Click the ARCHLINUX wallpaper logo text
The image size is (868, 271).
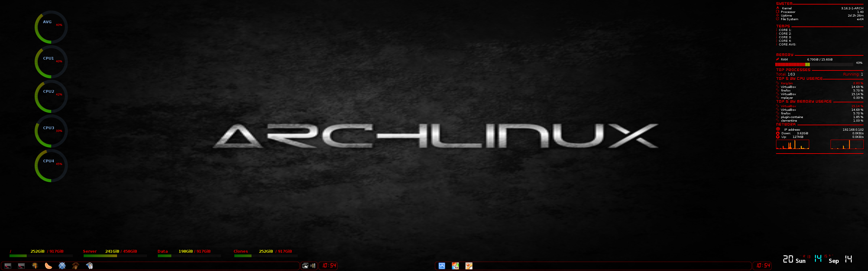click(435, 136)
